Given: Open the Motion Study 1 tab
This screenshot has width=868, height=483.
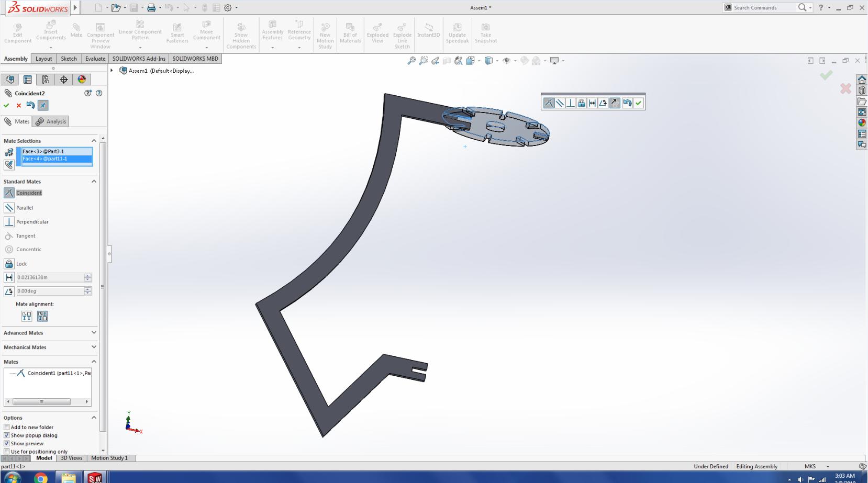Looking at the screenshot, I should pos(109,458).
